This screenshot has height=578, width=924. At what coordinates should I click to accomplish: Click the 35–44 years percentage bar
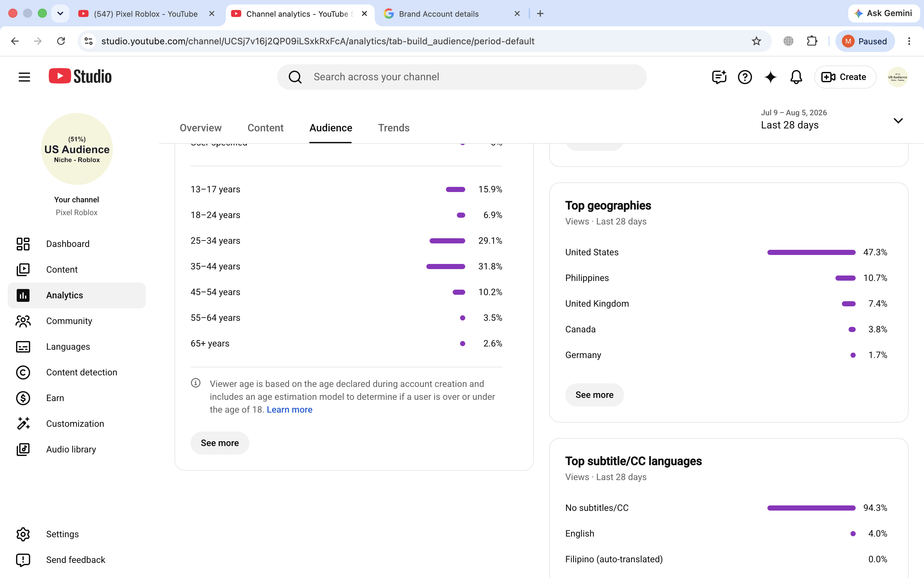446,267
